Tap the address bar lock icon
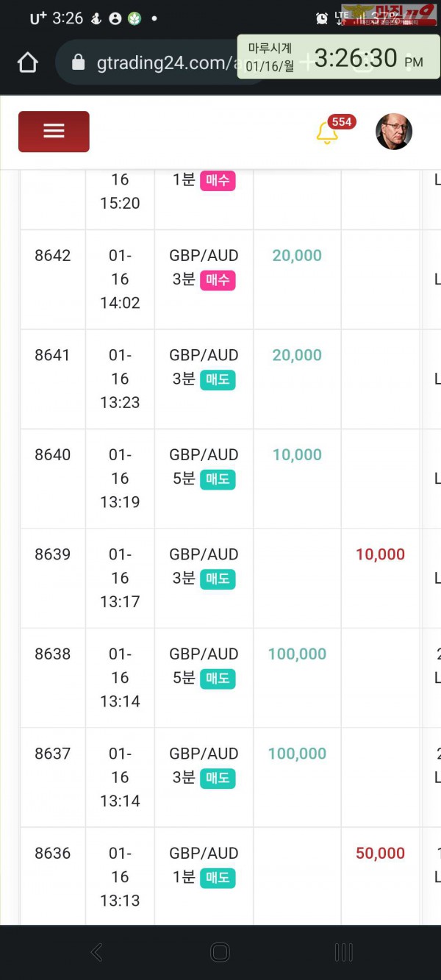This screenshot has height=980, width=441. point(79,63)
